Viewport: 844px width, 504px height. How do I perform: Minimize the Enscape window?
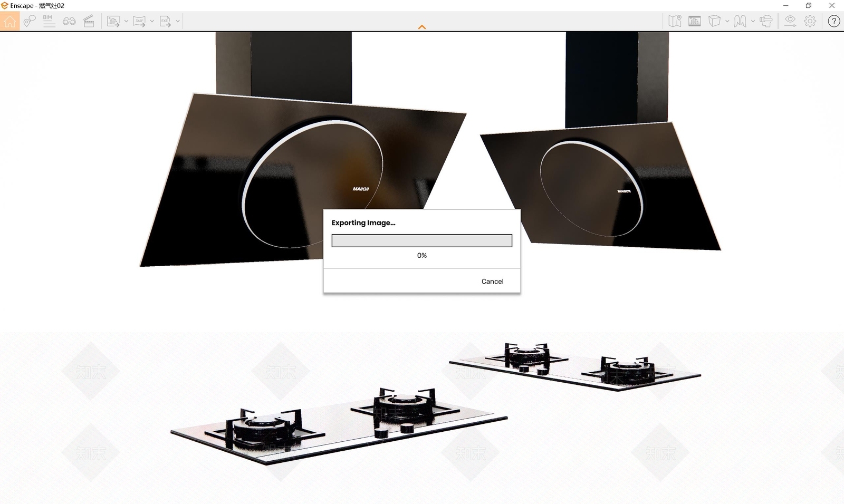[x=785, y=5]
